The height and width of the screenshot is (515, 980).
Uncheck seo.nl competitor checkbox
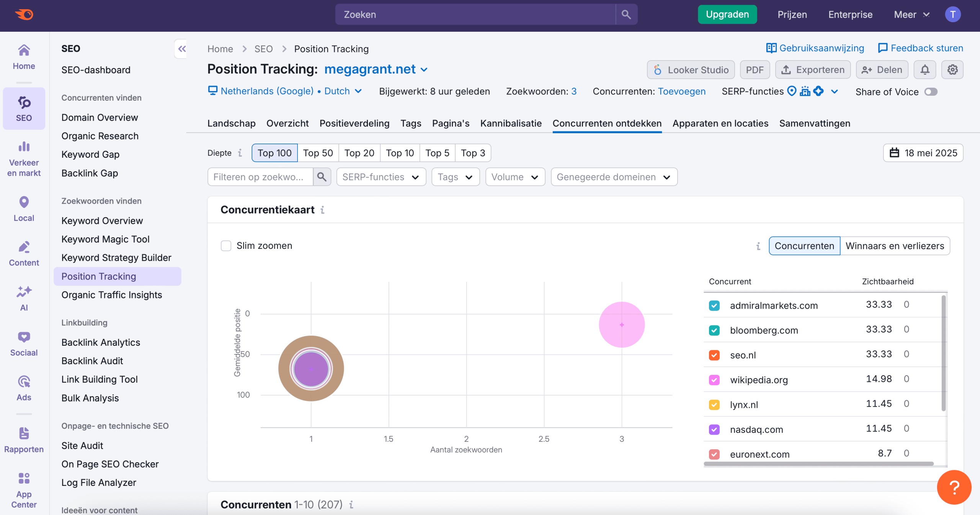tap(714, 355)
